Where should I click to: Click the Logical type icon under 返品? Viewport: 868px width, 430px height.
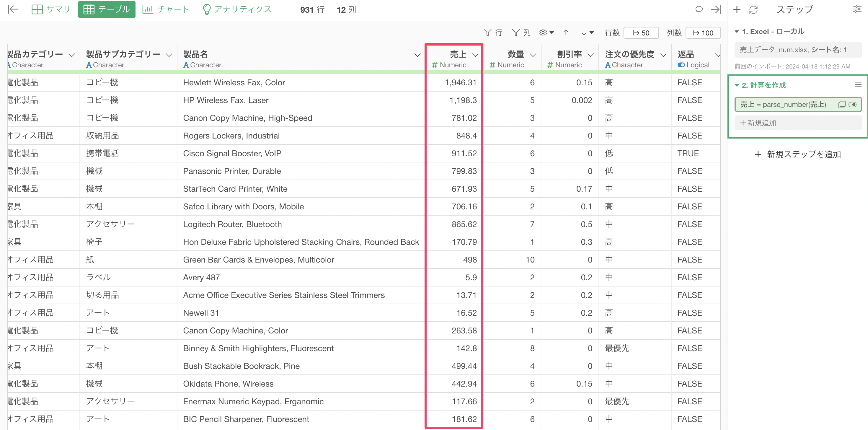(681, 65)
